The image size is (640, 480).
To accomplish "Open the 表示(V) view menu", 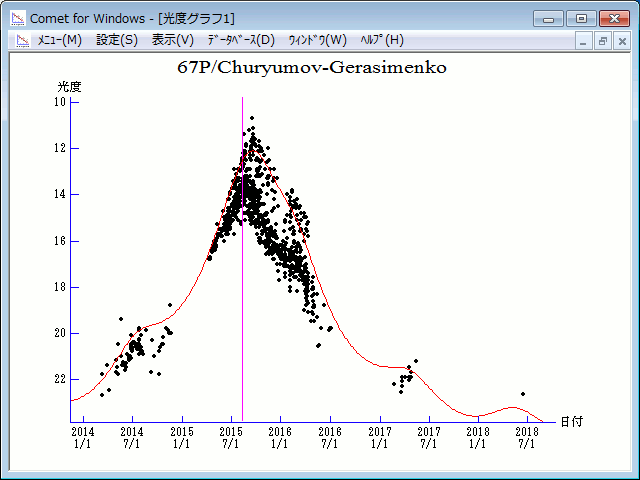I will click(x=173, y=40).
